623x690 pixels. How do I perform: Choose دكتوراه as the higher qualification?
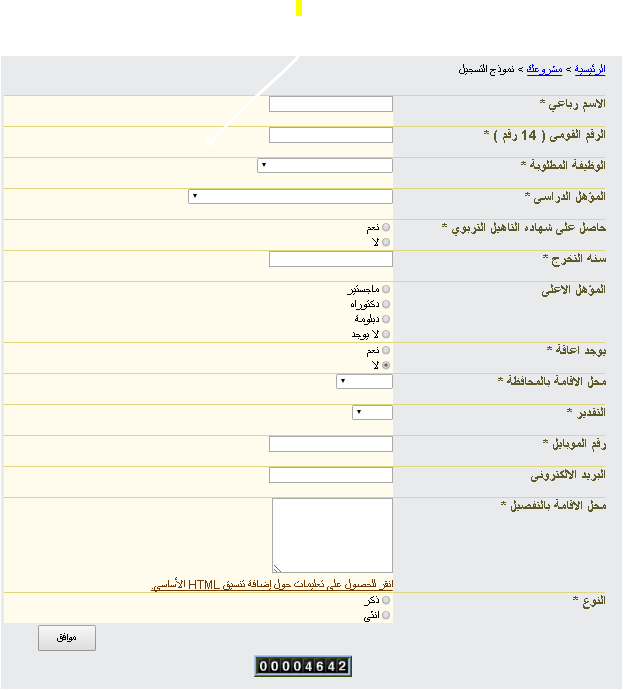pyautogui.click(x=386, y=304)
